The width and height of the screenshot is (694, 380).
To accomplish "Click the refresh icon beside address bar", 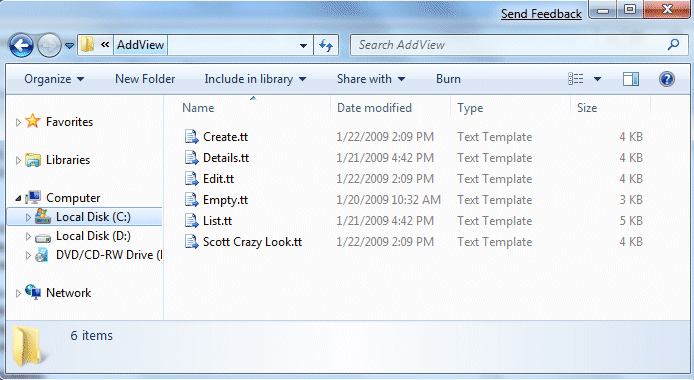I will pos(326,45).
